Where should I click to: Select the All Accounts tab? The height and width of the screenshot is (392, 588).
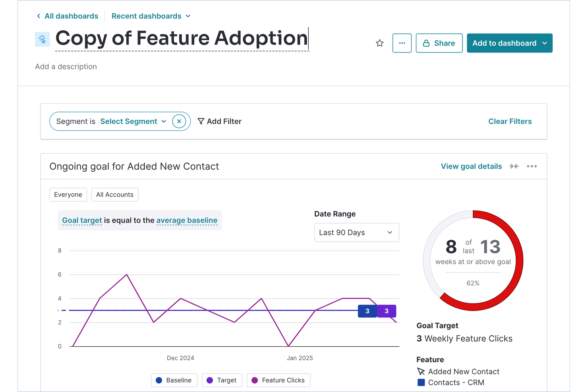coord(115,195)
